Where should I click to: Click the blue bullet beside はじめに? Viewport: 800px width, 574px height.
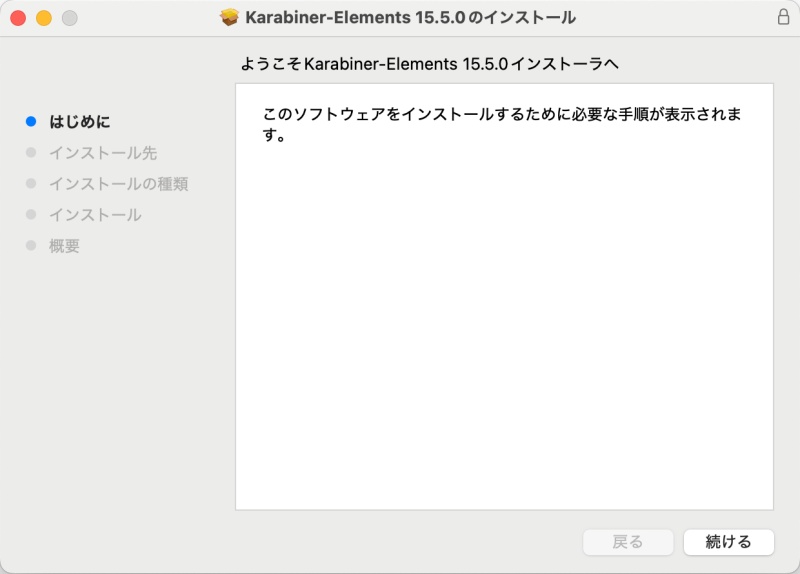click(x=31, y=122)
